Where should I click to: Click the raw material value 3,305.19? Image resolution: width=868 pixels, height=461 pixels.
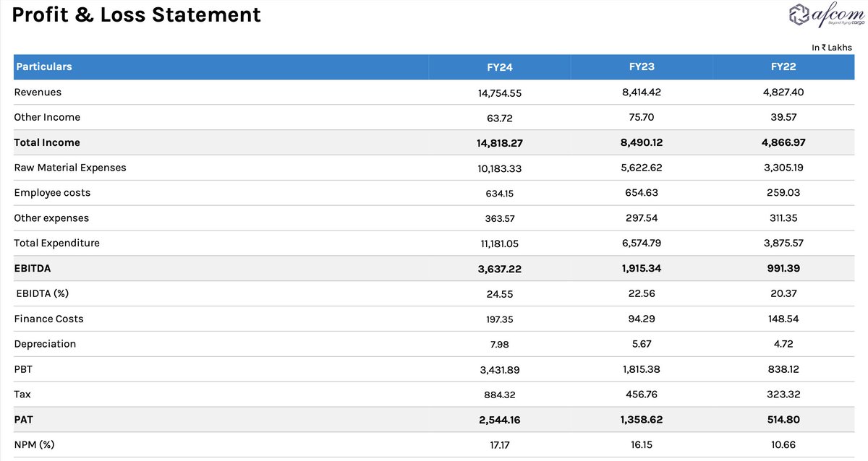click(783, 168)
